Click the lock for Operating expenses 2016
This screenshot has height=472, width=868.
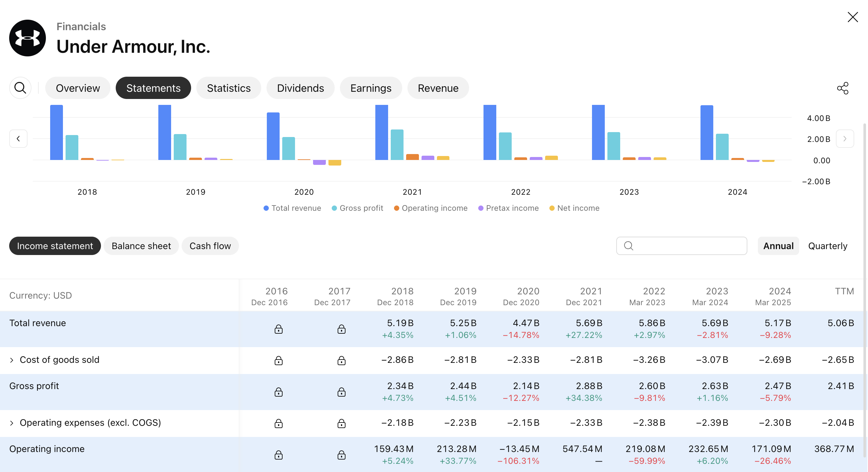click(x=278, y=423)
